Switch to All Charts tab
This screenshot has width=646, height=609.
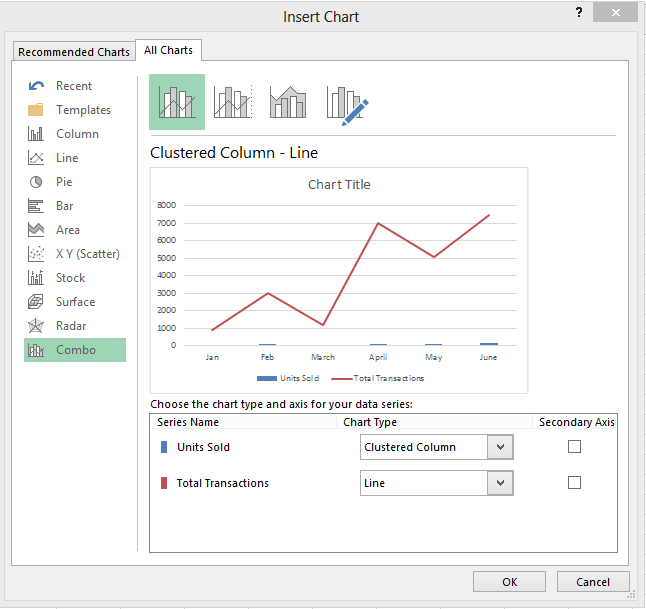(x=169, y=50)
